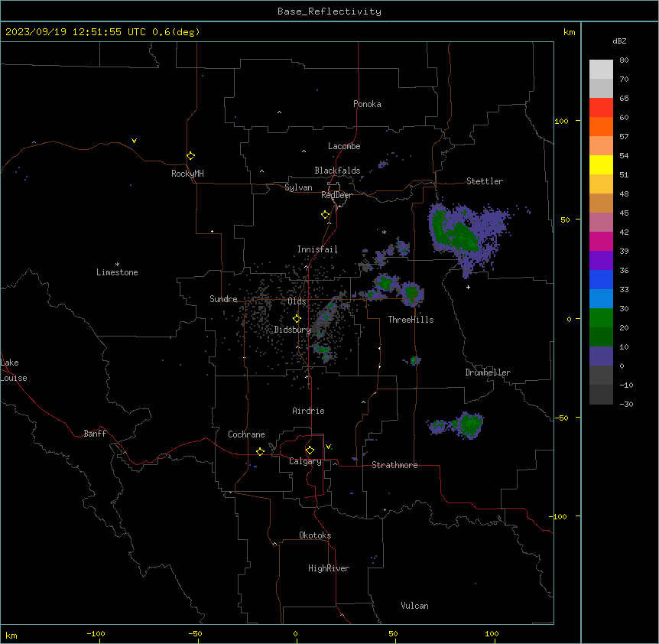Click the Drumheller label
659x644 pixels.
pyautogui.click(x=488, y=372)
